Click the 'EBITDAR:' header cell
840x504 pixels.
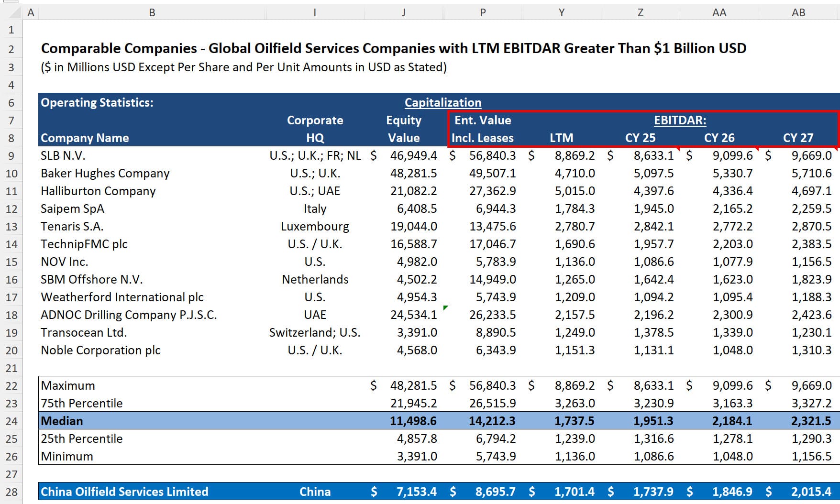[680, 120]
